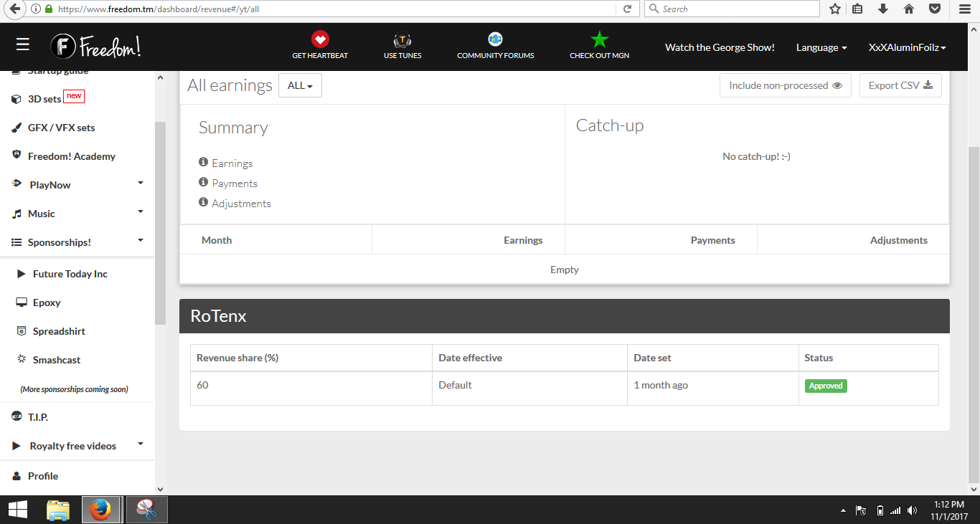The image size is (980, 524).
Task: Click the Freedom! logo
Action: [x=96, y=47]
